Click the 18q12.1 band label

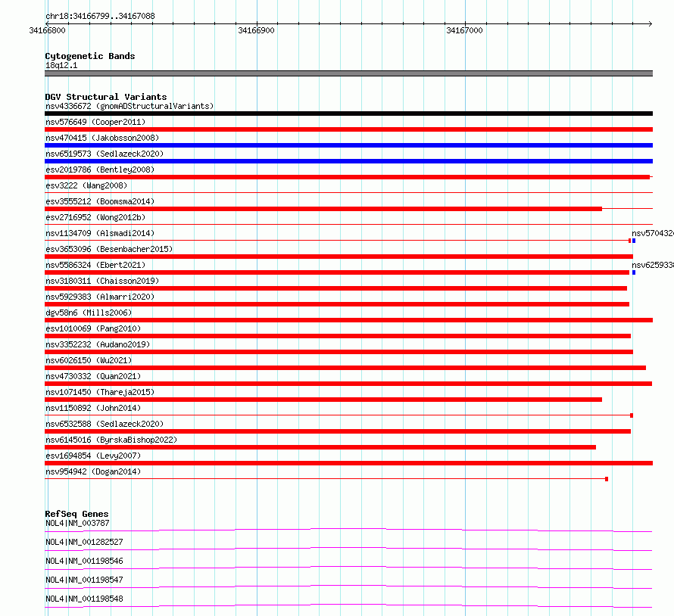pos(61,65)
